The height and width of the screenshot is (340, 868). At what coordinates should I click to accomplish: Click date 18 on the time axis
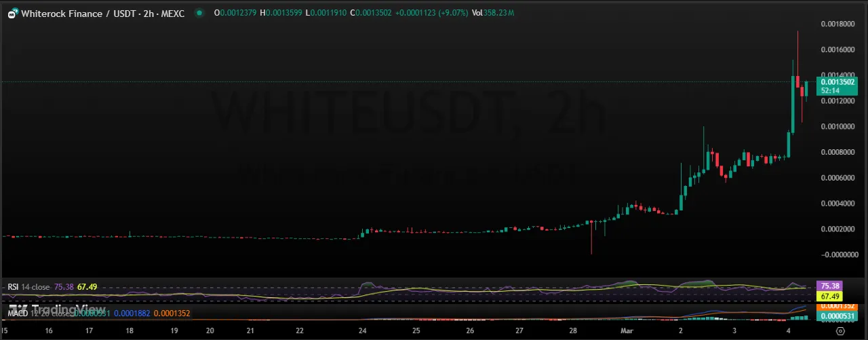pos(130,331)
